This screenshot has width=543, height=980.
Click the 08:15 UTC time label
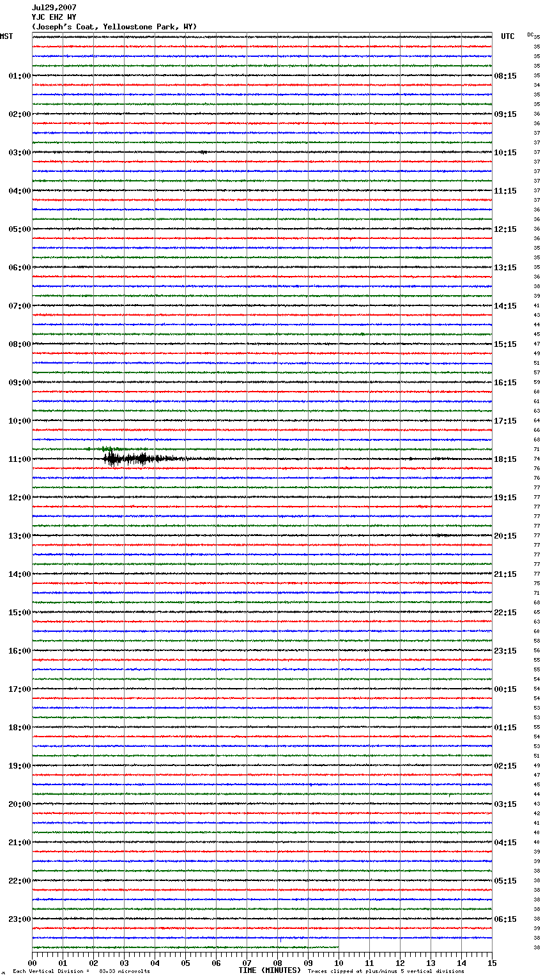click(505, 76)
